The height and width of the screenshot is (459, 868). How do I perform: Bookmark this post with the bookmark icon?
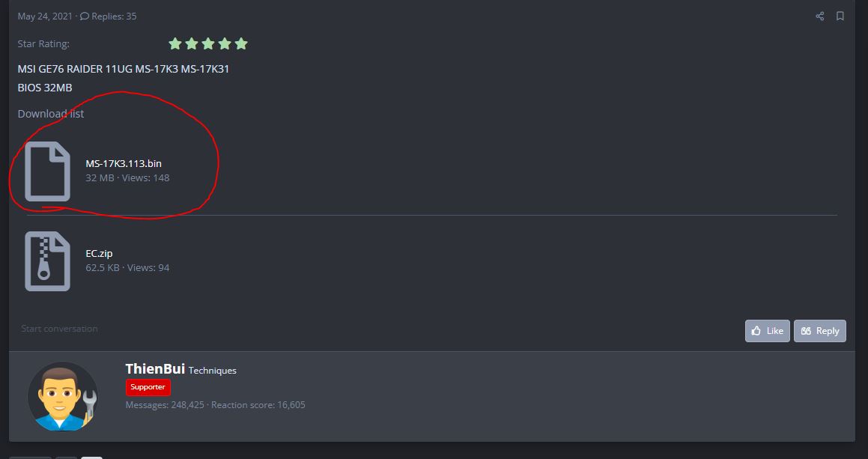pos(840,16)
